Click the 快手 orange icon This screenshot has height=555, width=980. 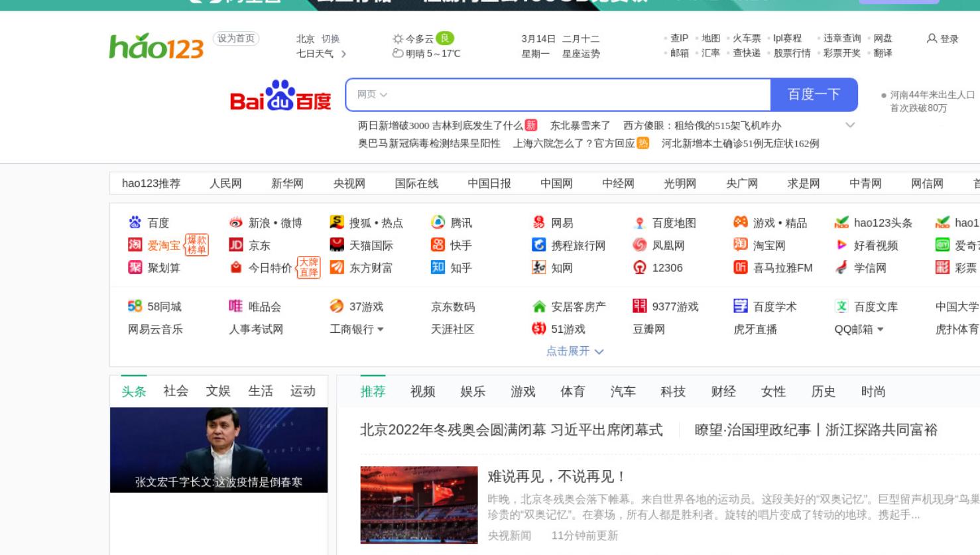438,245
